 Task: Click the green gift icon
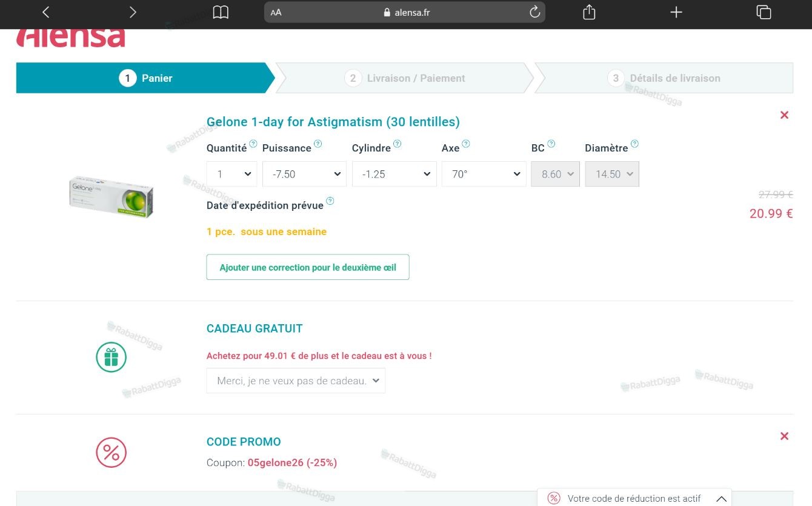tap(111, 357)
